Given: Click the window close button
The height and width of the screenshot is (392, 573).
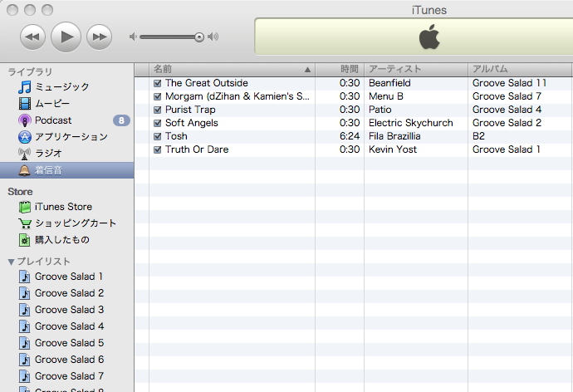Looking at the screenshot, I should [x=12, y=10].
